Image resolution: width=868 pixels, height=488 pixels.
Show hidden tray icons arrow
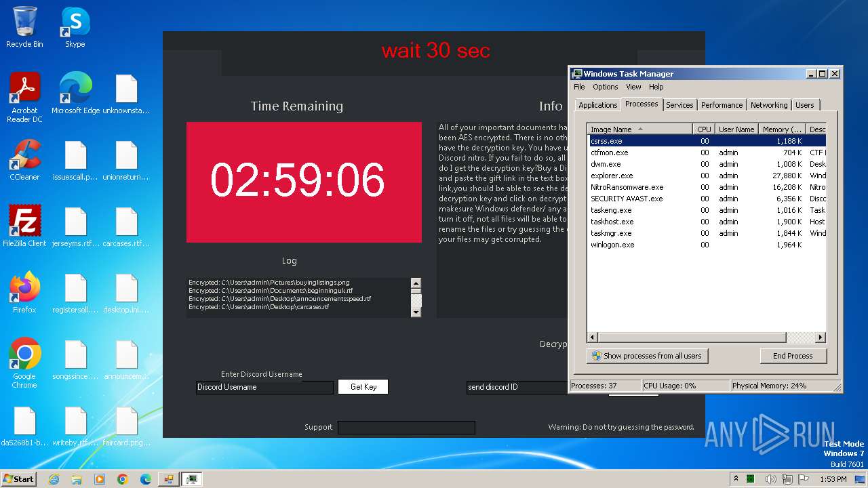coord(736,479)
